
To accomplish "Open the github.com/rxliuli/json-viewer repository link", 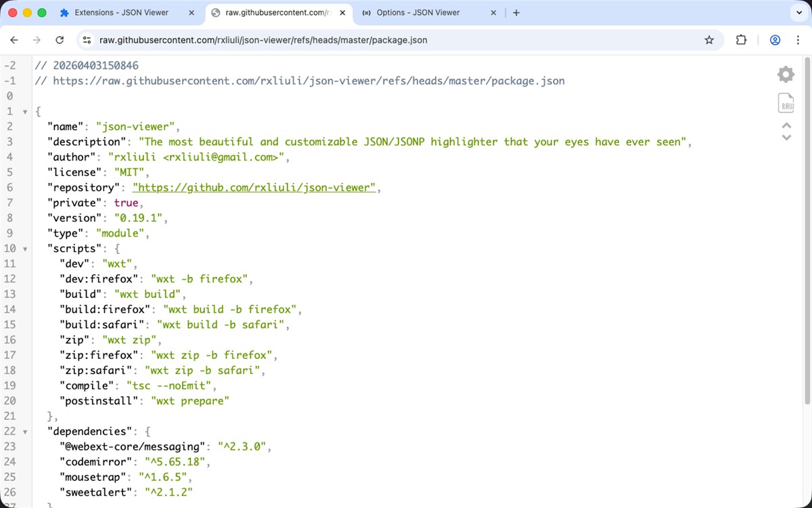I will tap(254, 188).
